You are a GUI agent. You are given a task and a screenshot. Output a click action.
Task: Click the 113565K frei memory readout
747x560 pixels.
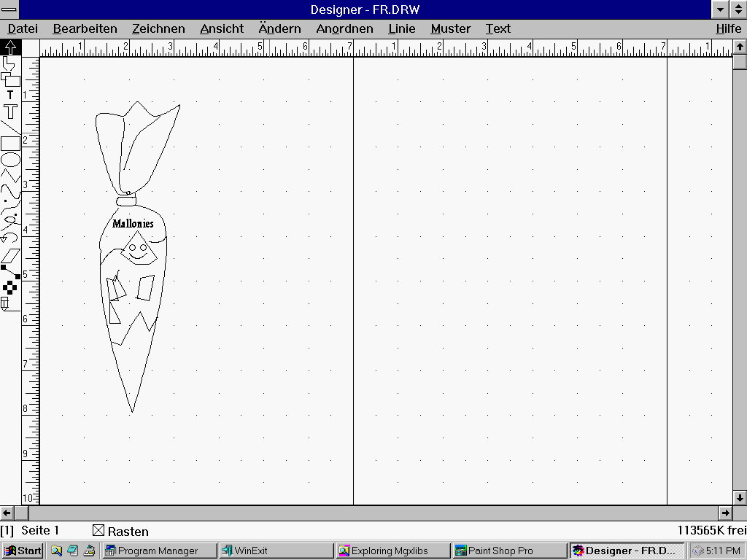(712, 531)
